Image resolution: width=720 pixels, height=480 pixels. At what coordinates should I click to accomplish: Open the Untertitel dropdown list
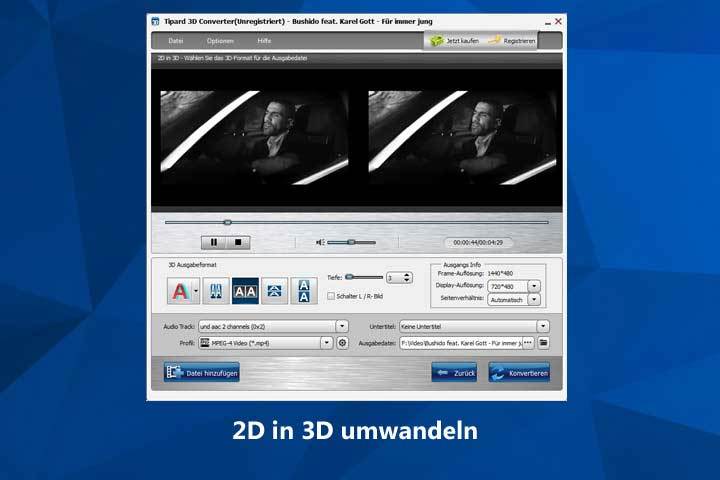543,326
